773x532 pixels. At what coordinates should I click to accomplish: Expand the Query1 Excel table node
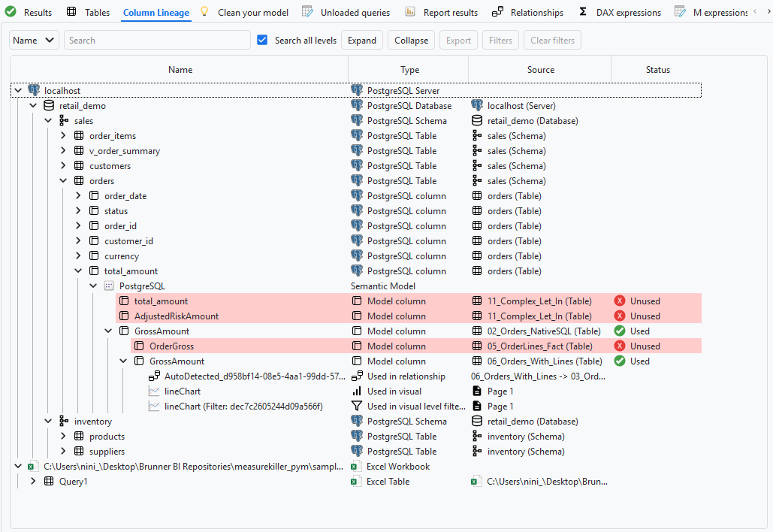(x=33, y=481)
